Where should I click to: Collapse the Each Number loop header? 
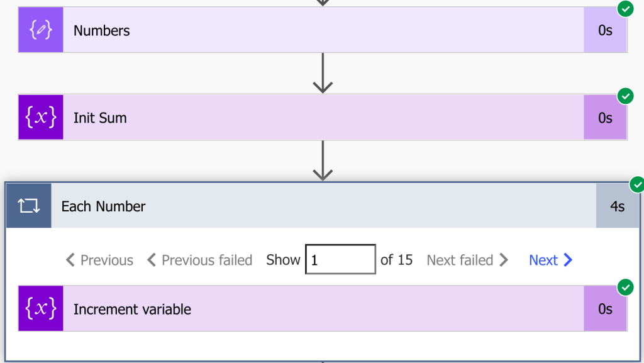(x=314, y=206)
